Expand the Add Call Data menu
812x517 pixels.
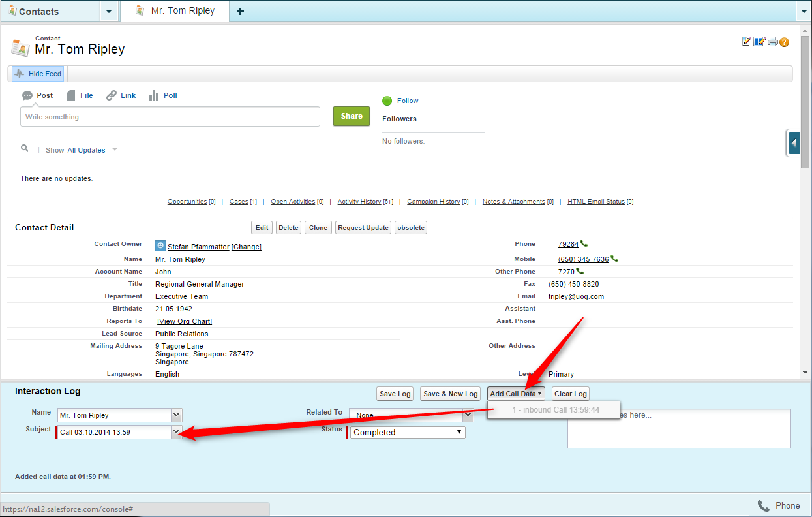point(516,394)
